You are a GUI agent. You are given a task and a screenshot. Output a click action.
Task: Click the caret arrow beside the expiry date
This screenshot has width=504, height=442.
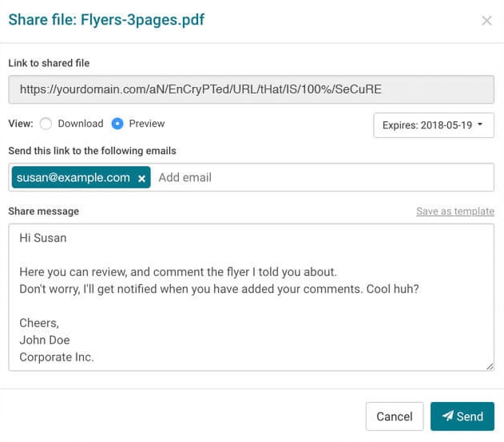pos(481,125)
